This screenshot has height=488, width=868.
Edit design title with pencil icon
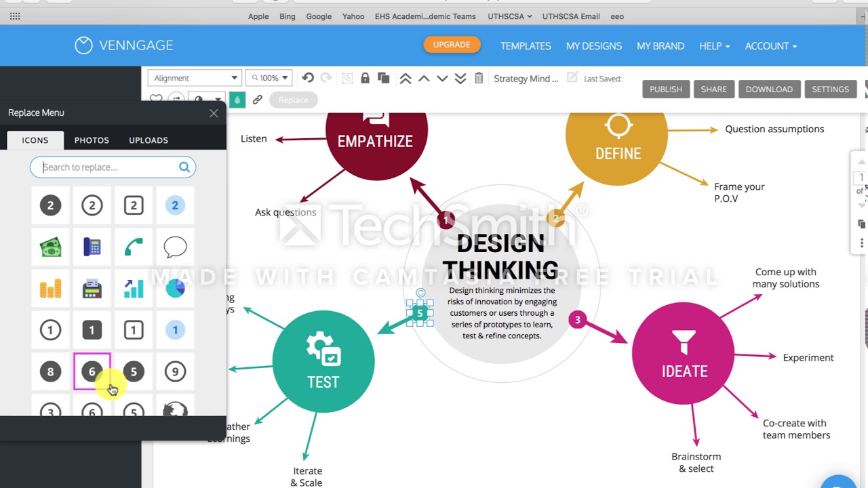pyautogui.click(x=572, y=77)
